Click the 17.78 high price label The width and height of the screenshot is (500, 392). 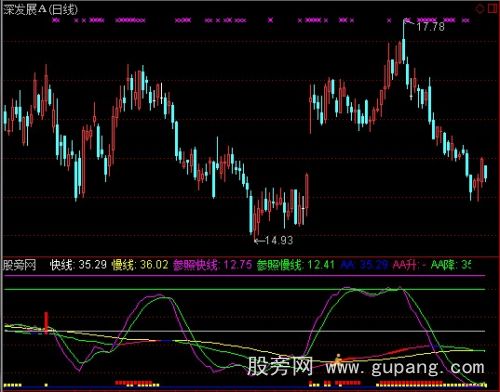pyautogui.click(x=430, y=27)
